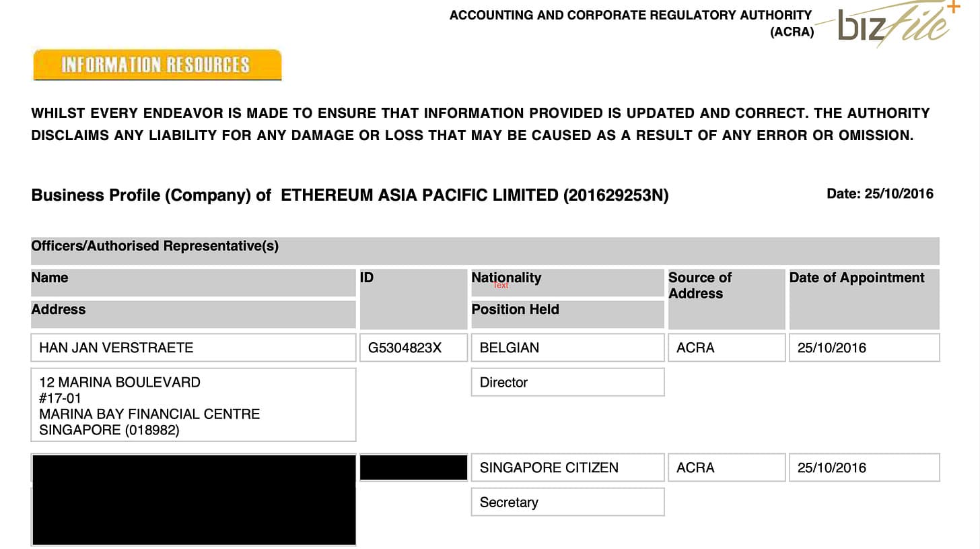Click the secretary's appointment date field
The width and height of the screenshot is (980, 549).
pyautogui.click(x=864, y=467)
